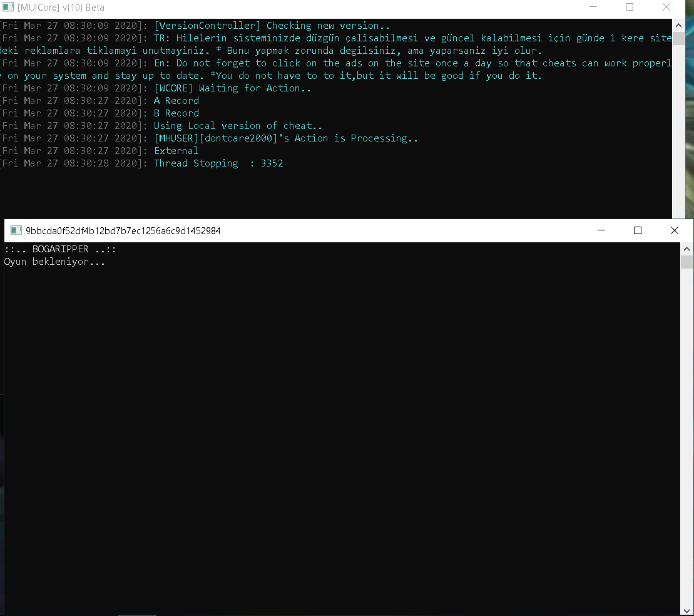Click 'on your system and stay up to date' line
Image resolution: width=694 pixels, height=616 pixels.
coord(271,76)
